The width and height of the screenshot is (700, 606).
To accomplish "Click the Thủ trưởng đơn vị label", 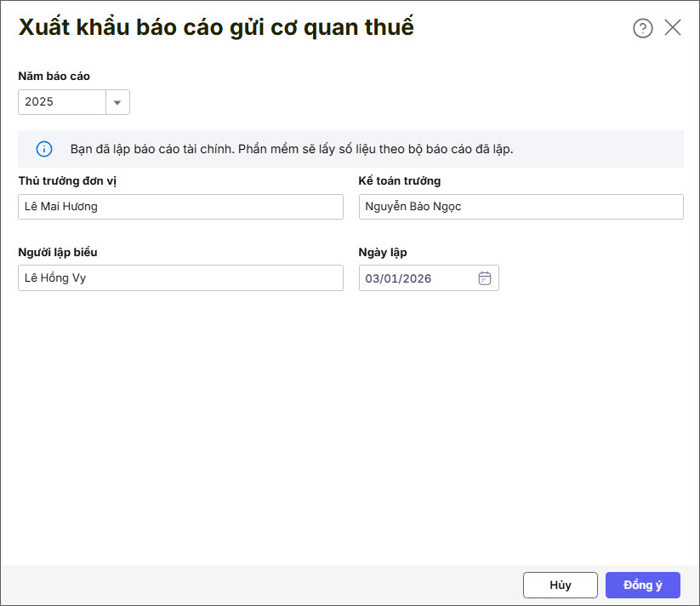I will (x=66, y=180).
